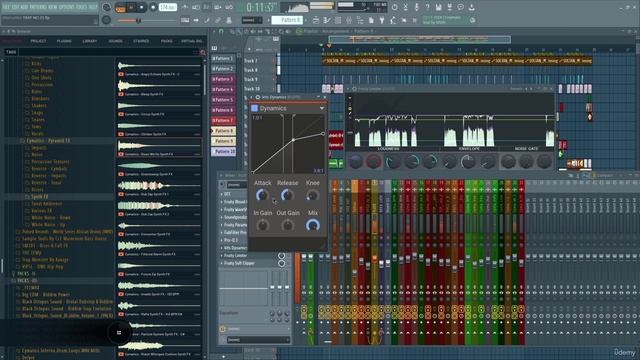The width and height of the screenshot is (640, 360).
Task: Click the render audio icon
Action: point(449,7)
